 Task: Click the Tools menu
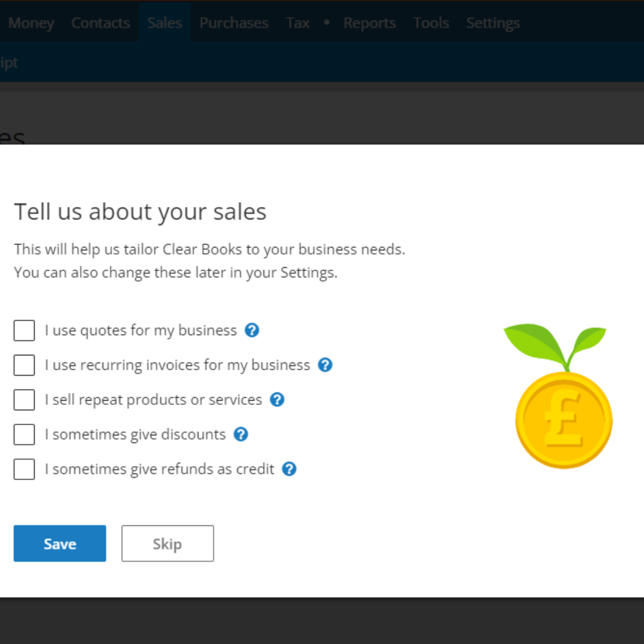point(431,23)
